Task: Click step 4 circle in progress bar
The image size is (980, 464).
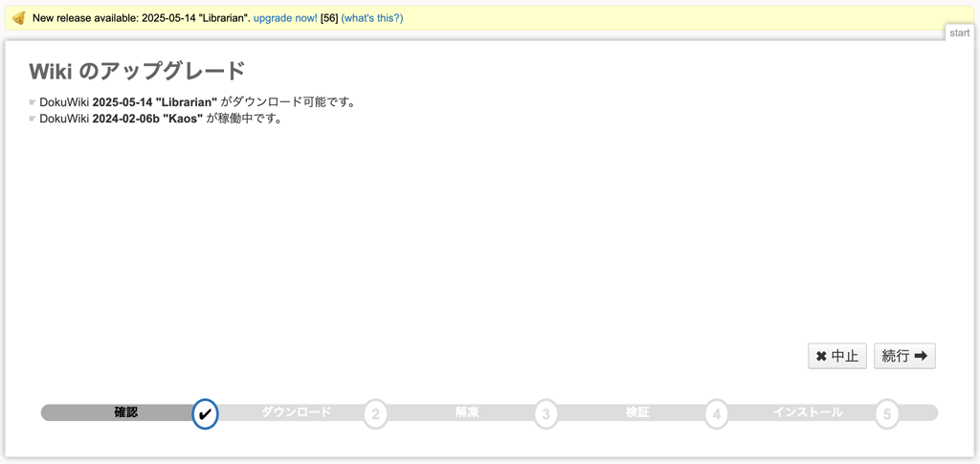Action: click(716, 413)
